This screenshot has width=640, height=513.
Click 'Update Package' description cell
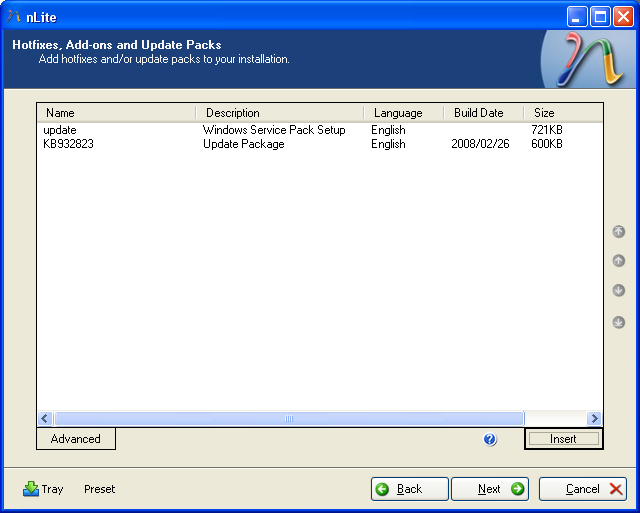tap(244, 144)
